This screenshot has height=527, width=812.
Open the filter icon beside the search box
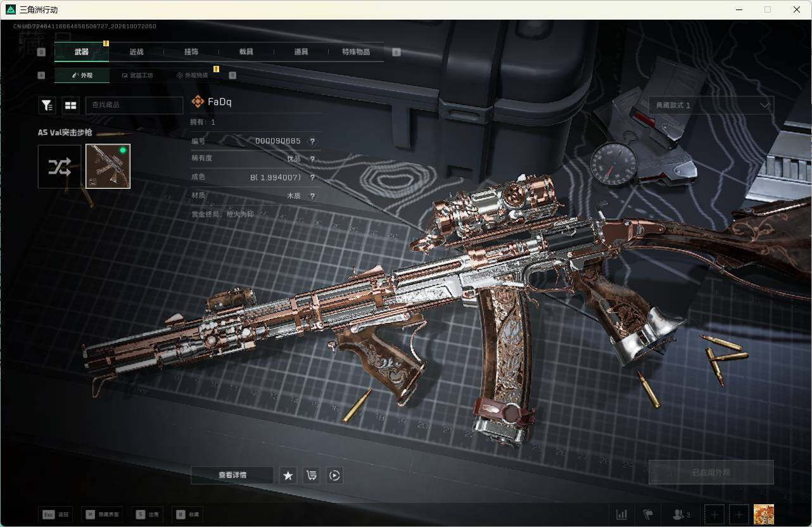pos(48,105)
